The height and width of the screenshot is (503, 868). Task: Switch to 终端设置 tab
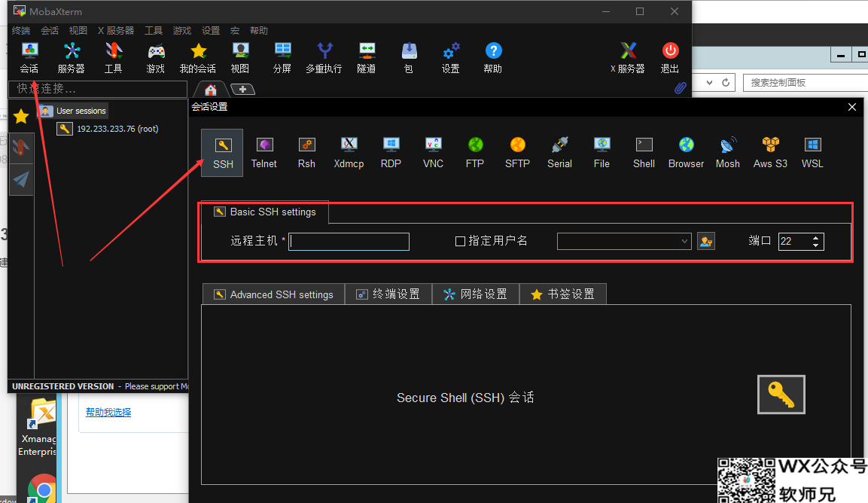pos(388,294)
